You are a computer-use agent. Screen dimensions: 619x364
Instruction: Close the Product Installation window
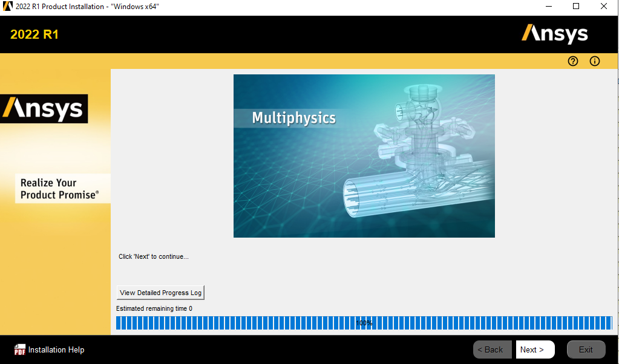point(604,6)
